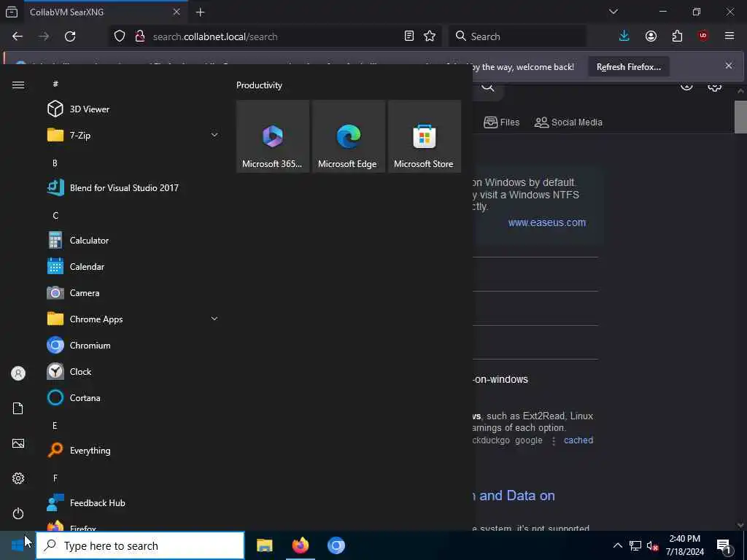Open Chromium from the taskbar
747x560 pixels.
click(336, 545)
